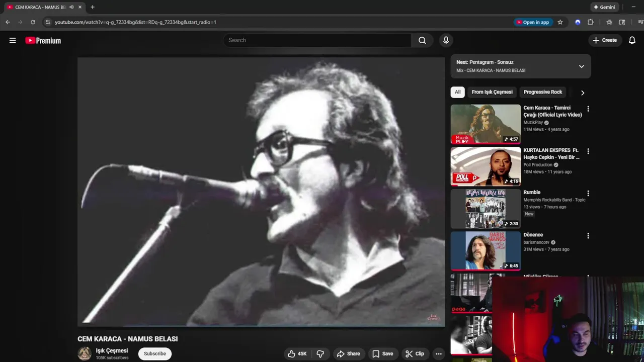Focus the YouTube Search field
644x362 pixels.
317,40
